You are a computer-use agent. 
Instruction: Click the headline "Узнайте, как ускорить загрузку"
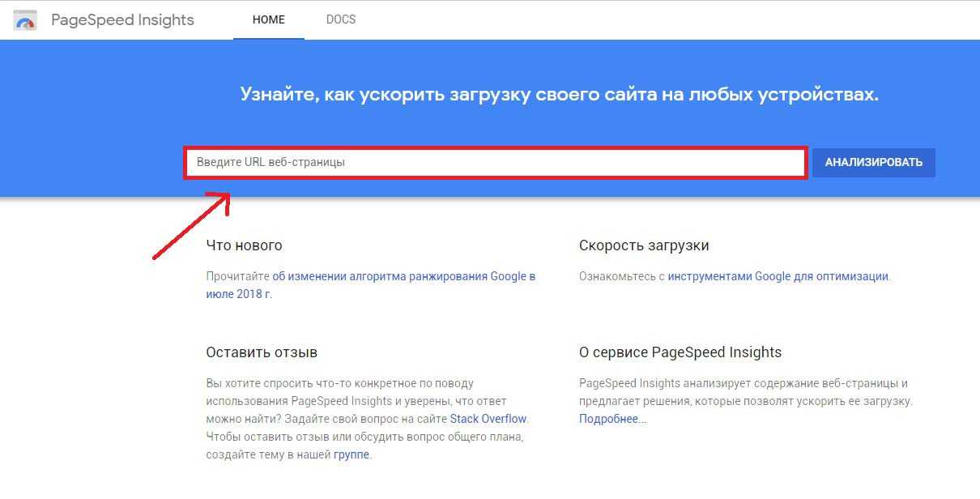tap(559, 95)
